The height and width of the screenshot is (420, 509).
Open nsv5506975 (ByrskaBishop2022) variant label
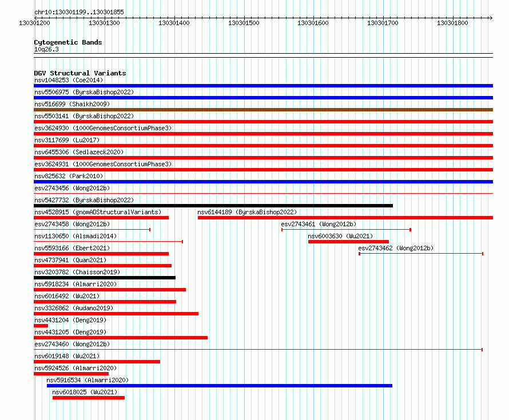coord(84,92)
